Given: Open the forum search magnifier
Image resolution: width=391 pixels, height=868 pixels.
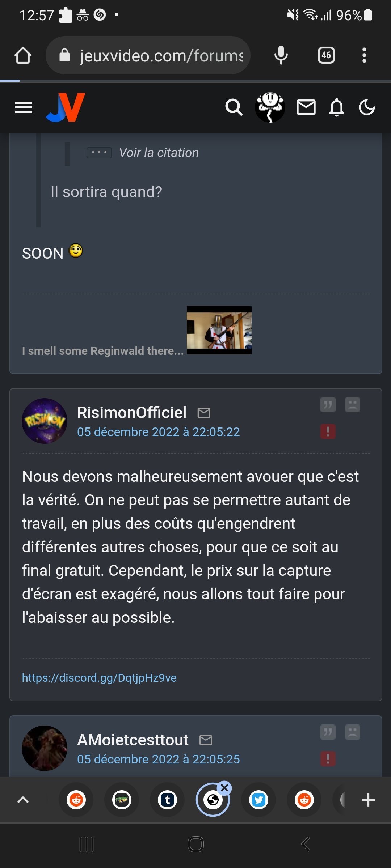Looking at the screenshot, I should pyautogui.click(x=234, y=107).
